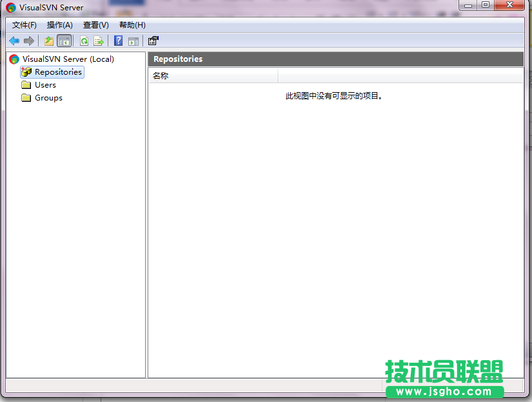Open Help via the blue question mark icon
The image size is (532, 402).
point(118,41)
